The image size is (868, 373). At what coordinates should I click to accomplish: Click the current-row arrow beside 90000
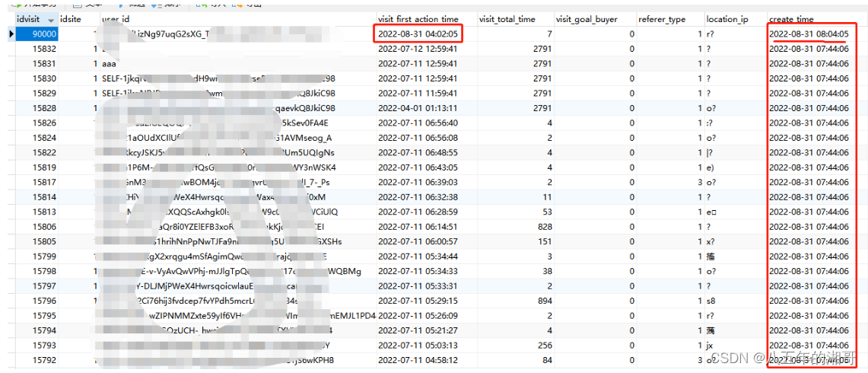[10, 33]
